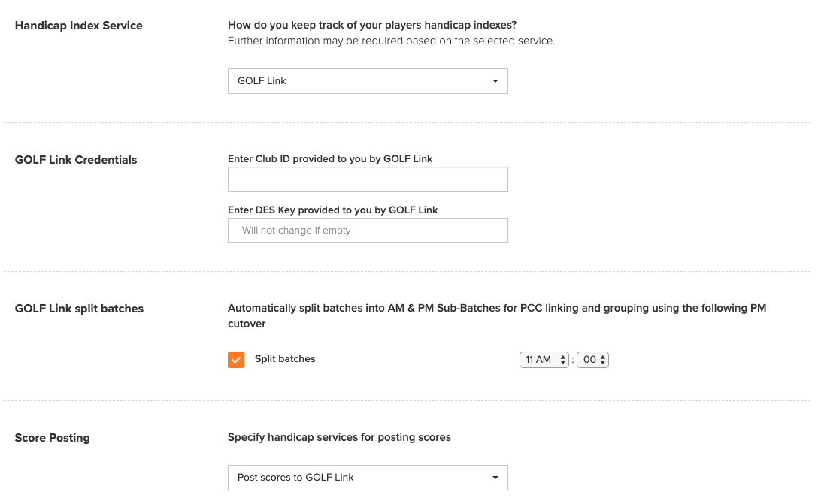Click the DES Key 'Will not change if empty' field
818x504 pixels.
(x=368, y=231)
